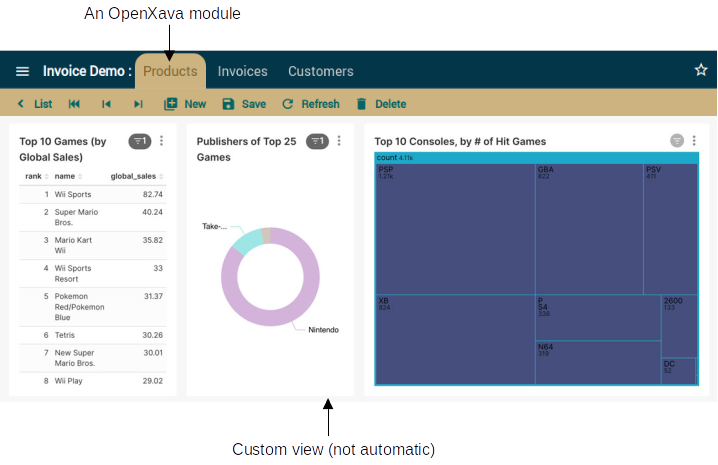This screenshot has height=465, width=718.
Task: Click Top 10 Consoles card title
Action: (x=460, y=142)
